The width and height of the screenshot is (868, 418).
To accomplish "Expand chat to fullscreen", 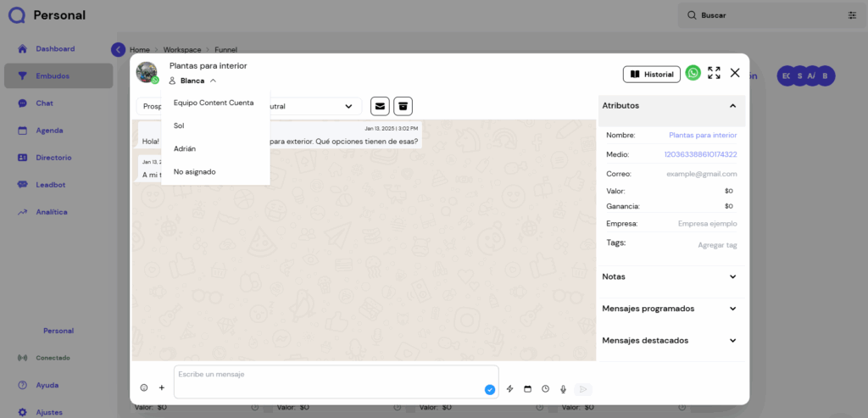I will point(714,73).
